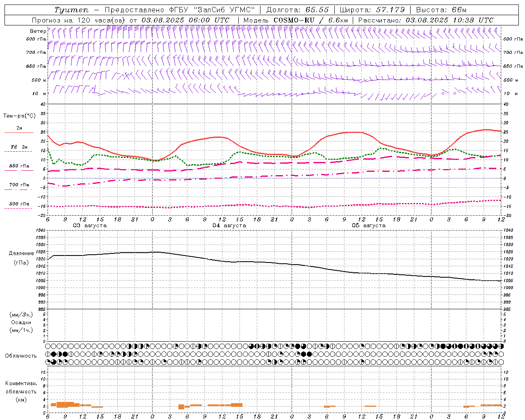Select the "Широта: 57.179" header field
This screenshot has height=420, width=525.
[372, 10]
